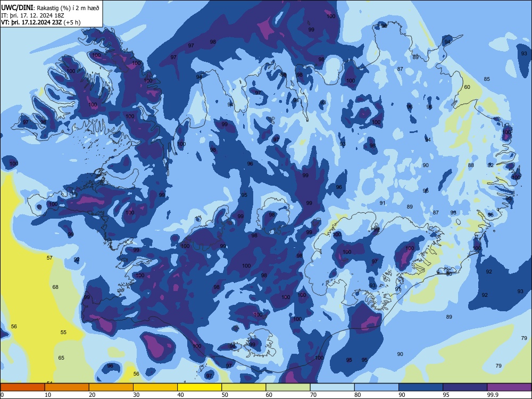Viewport: 532px width, 399px height.
Task: Click the 0–10 dark orange legend swatch
Action: click(x=22, y=387)
